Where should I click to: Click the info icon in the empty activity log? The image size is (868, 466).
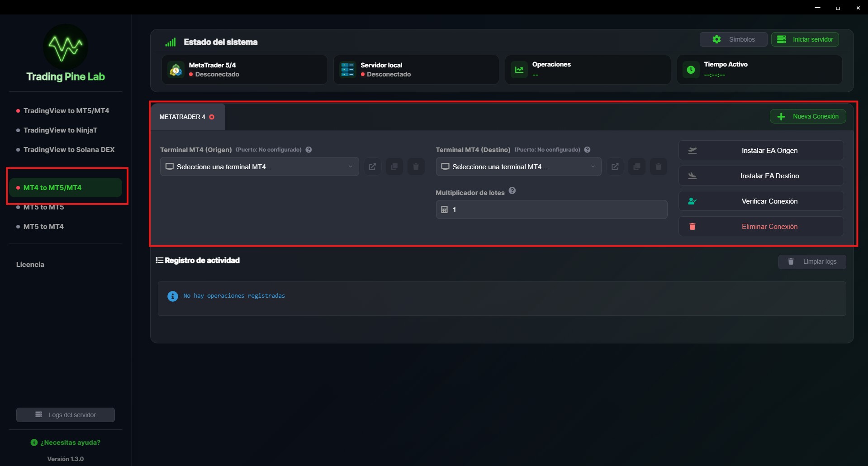tap(172, 296)
